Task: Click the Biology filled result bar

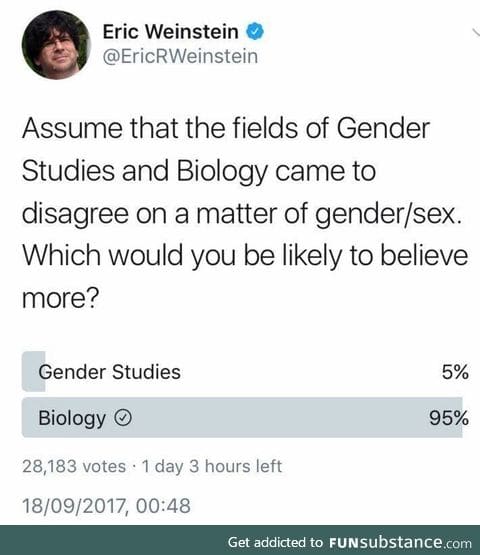Action: (242, 418)
